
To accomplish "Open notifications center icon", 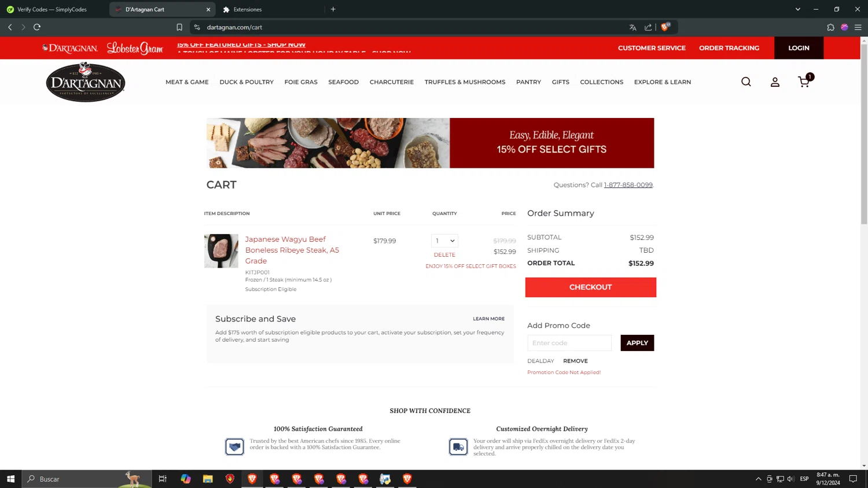I will 853,479.
